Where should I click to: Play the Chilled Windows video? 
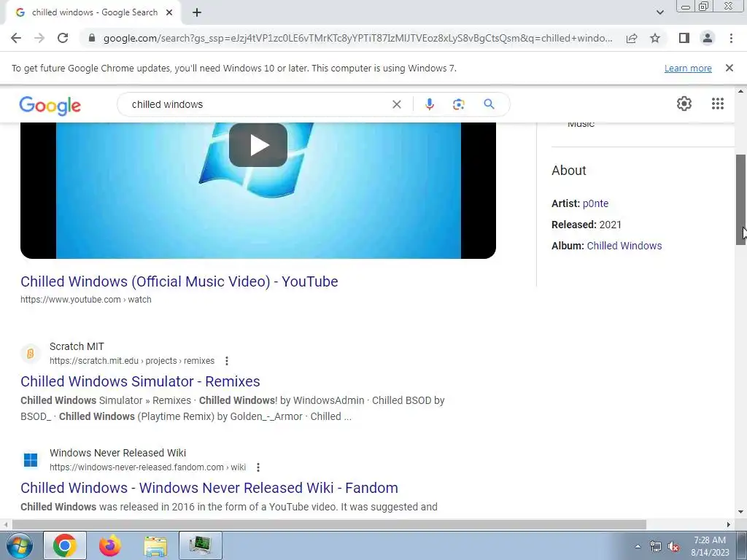[258, 145]
